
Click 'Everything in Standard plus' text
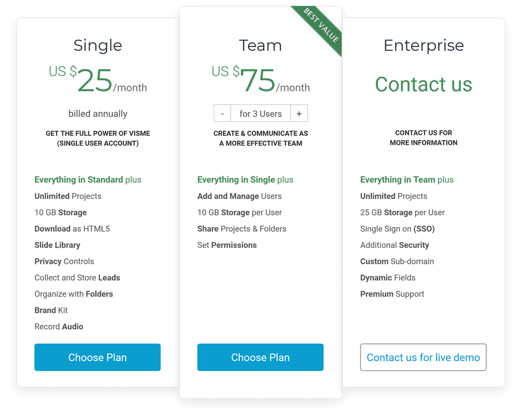click(x=88, y=180)
